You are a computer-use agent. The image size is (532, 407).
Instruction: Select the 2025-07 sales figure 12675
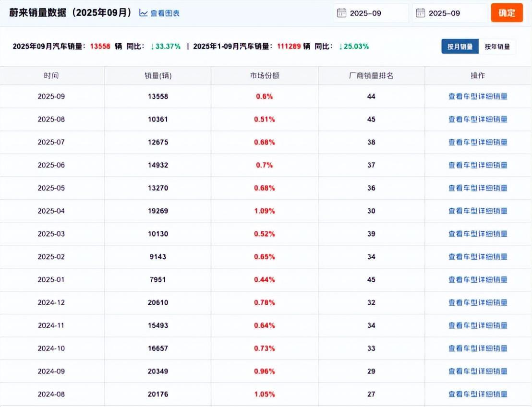(x=158, y=143)
